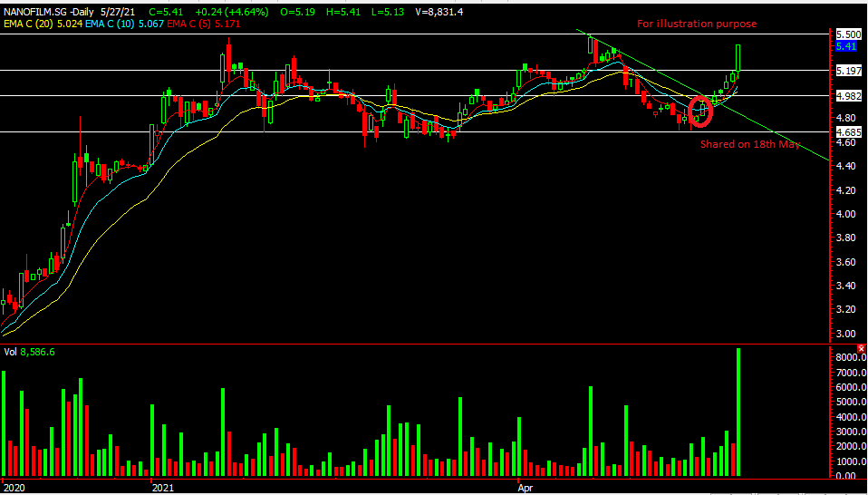
Task: Click the yellow EMA C (20) 5.024 legend
Action: point(43,24)
